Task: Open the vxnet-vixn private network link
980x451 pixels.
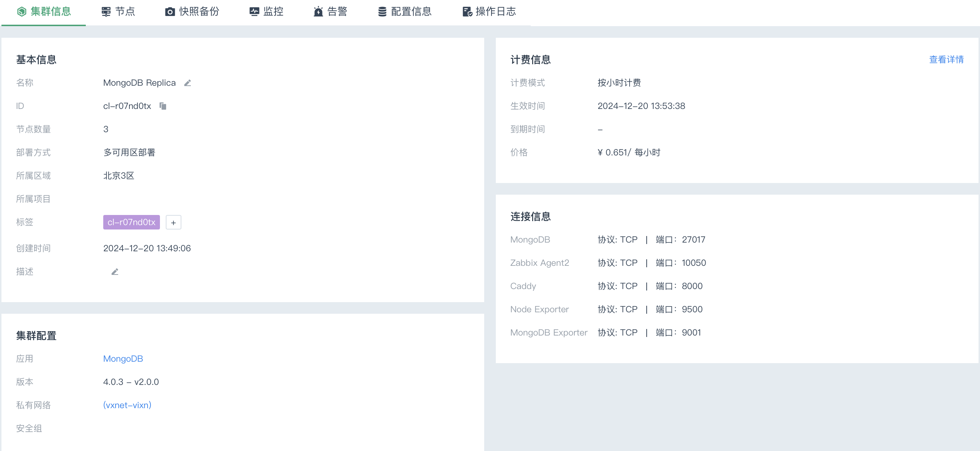Action: tap(127, 405)
